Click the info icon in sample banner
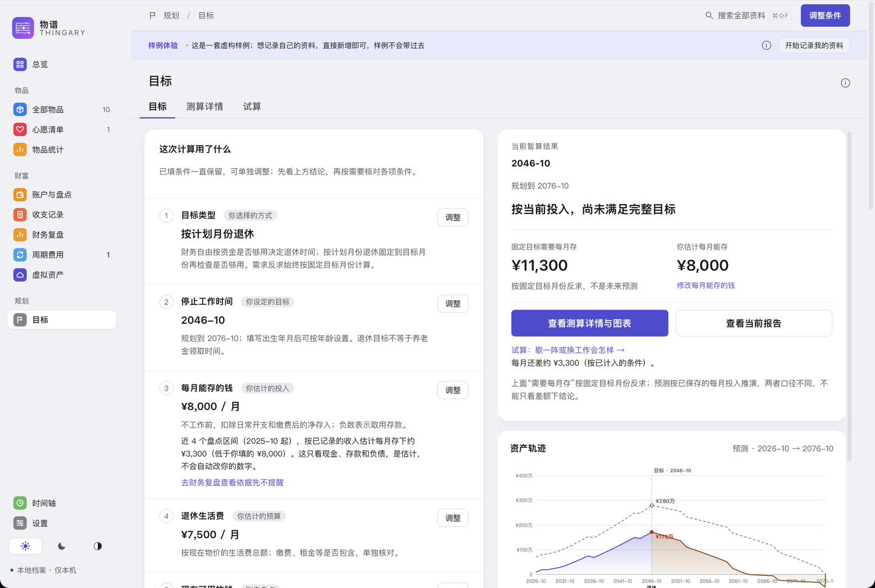 (x=766, y=46)
